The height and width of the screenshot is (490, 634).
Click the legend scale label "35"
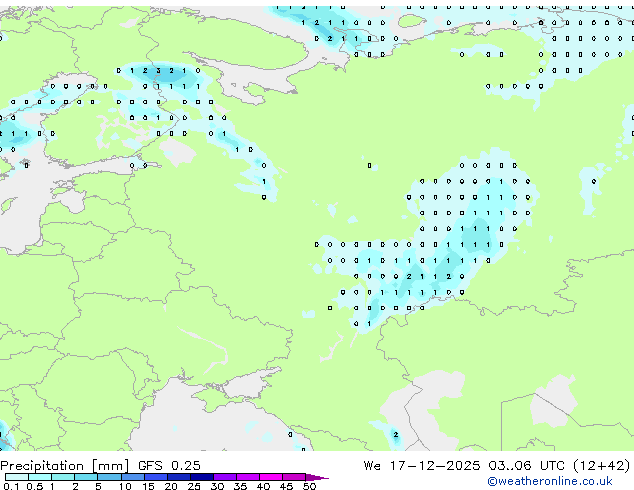tap(240, 486)
